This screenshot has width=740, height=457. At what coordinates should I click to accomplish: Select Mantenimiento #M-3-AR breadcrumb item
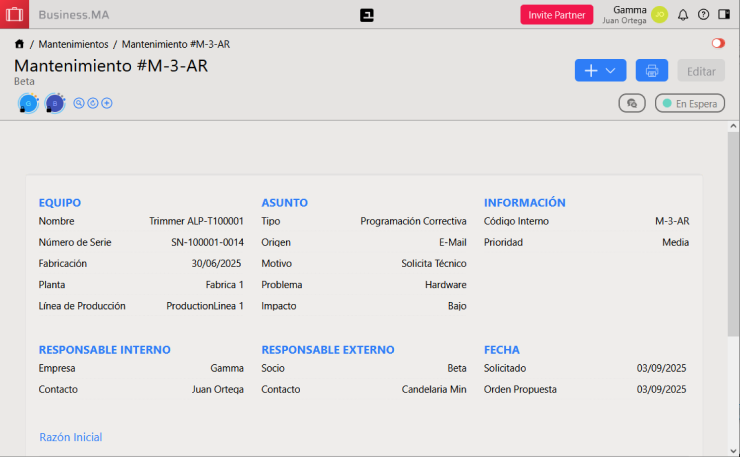175,45
